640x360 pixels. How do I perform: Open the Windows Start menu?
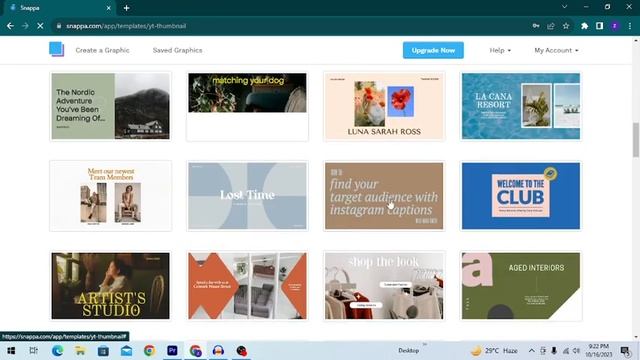pos(11,351)
